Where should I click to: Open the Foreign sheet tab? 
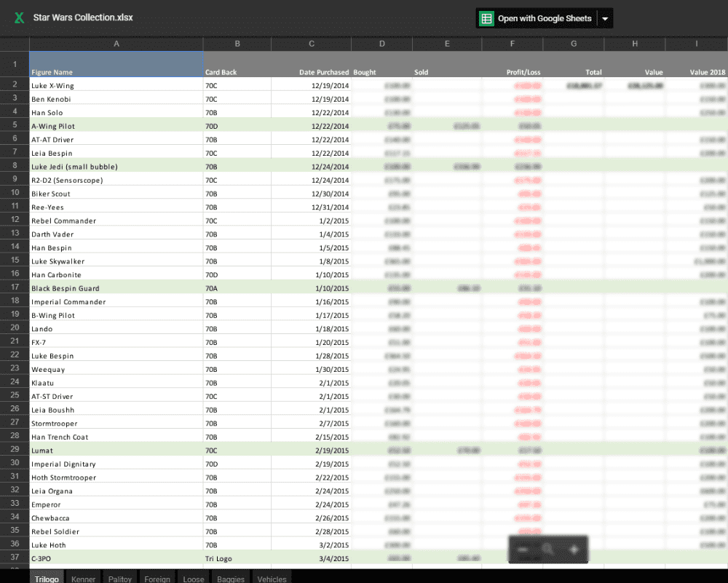157,579
